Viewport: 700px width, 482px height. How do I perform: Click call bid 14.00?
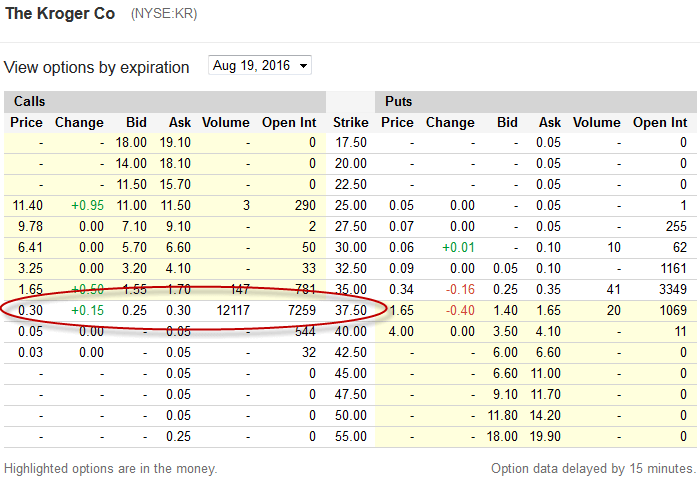tap(131, 163)
